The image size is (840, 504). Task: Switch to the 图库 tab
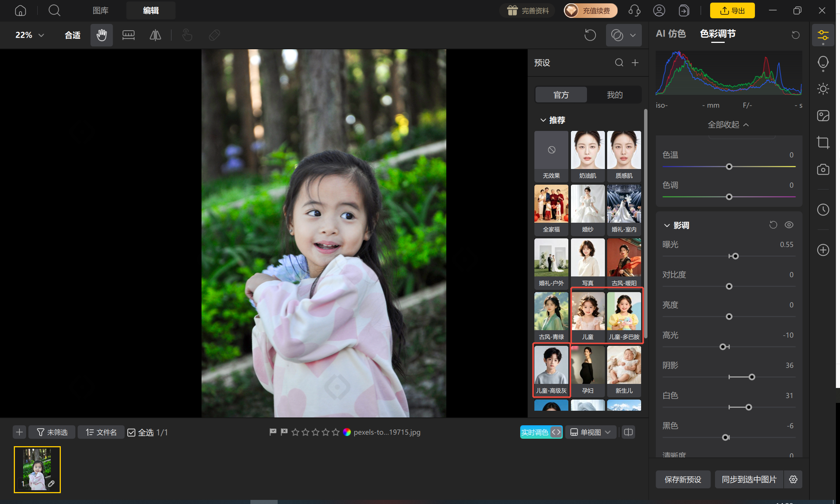point(100,10)
